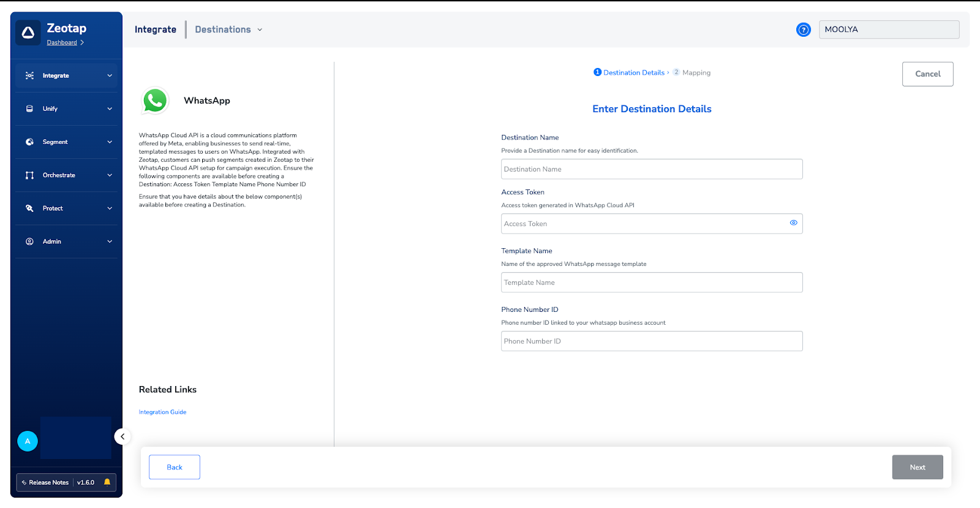Screen dimensions: 980x508
Task: Focus the Phone Number ID input field
Action: (652, 341)
